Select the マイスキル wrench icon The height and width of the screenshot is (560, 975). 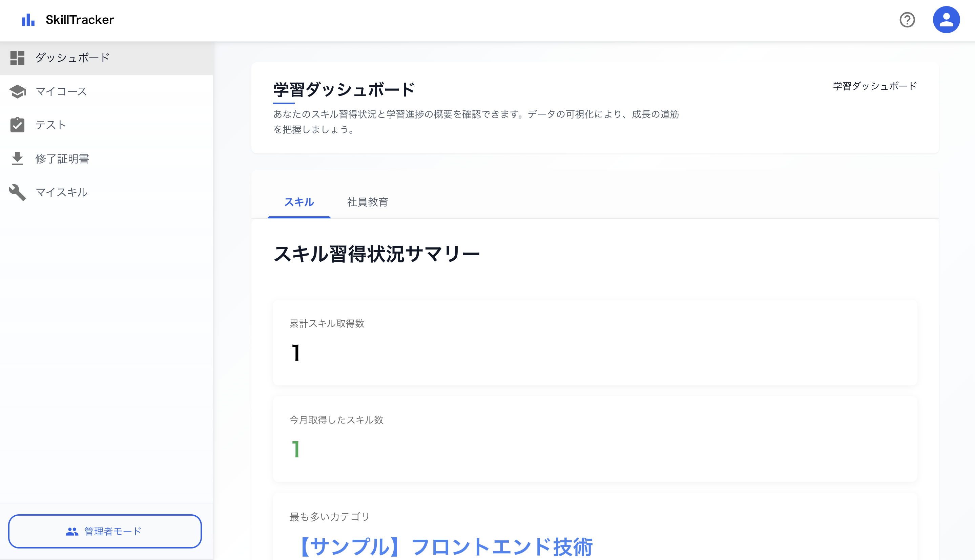(17, 192)
